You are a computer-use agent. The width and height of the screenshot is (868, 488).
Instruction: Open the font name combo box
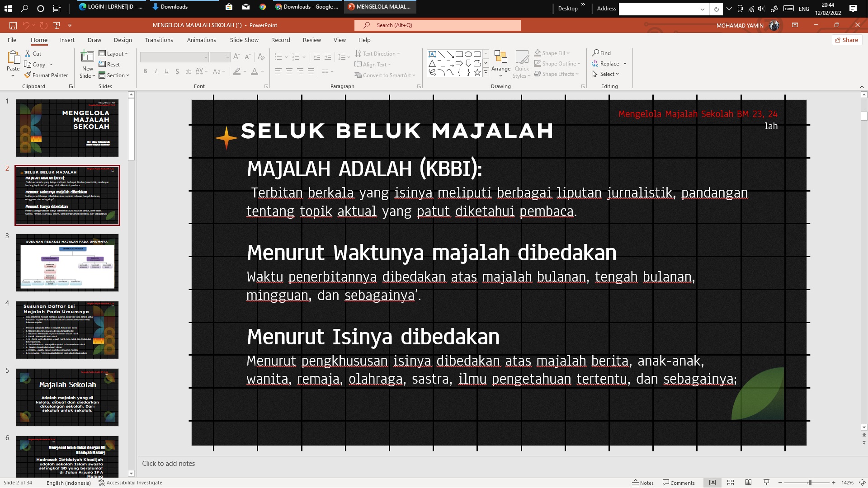point(174,57)
